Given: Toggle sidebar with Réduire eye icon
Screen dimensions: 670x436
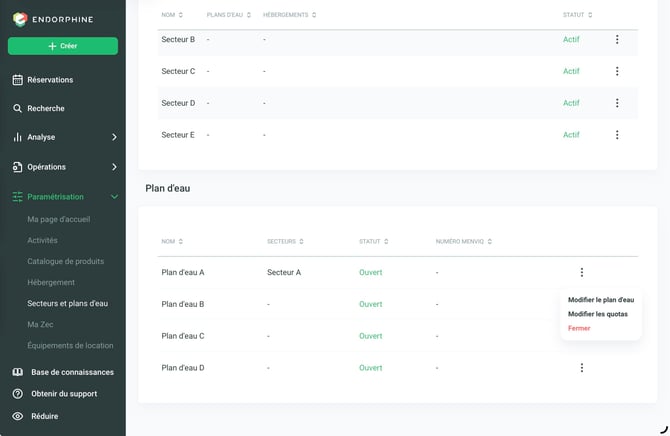Looking at the screenshot, I should [18, 416].
